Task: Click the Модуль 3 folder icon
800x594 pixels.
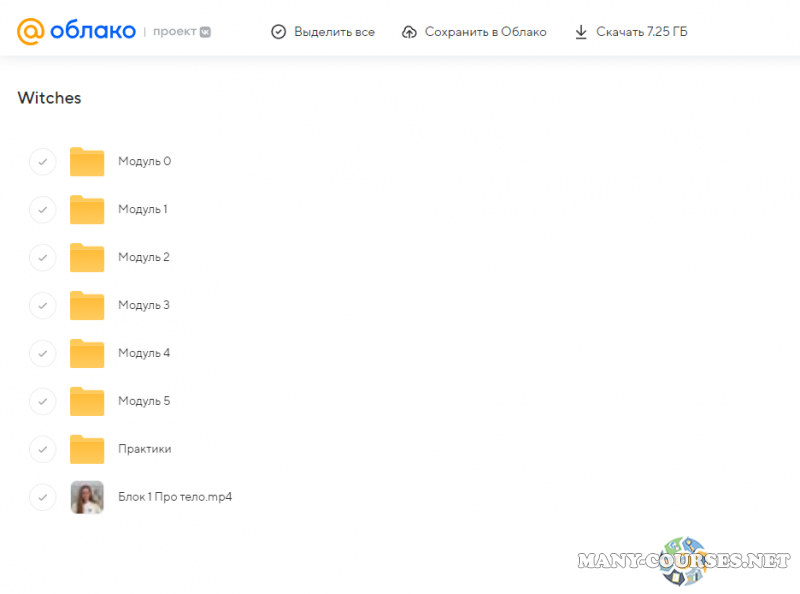Action: 87,305
